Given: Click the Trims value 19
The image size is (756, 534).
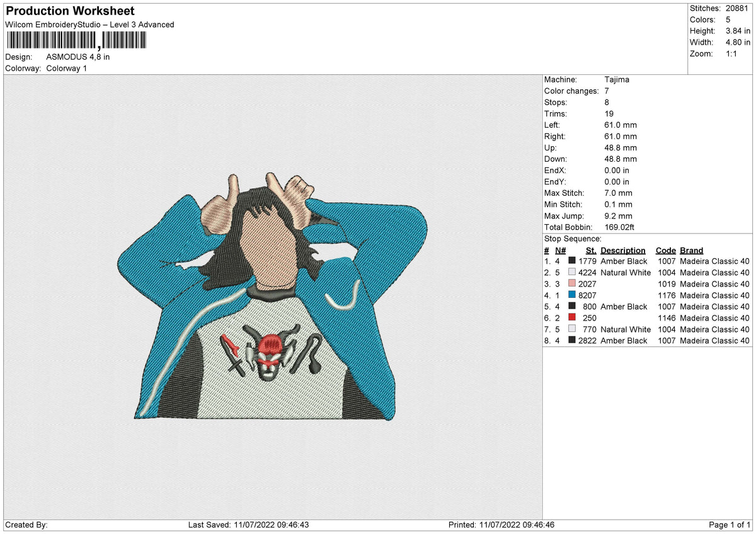Looking at the screenshot, I should [609, 114].
